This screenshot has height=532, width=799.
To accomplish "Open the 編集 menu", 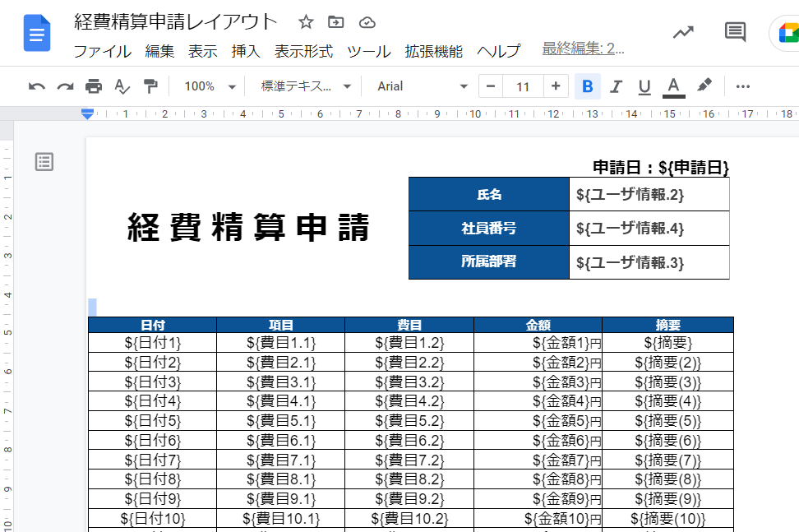I will [159, 51].
